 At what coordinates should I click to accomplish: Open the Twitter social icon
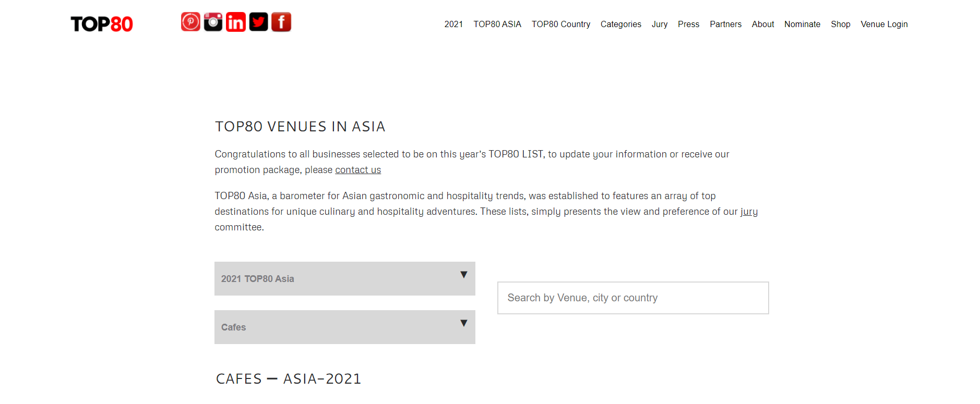(x=258, y=22)
